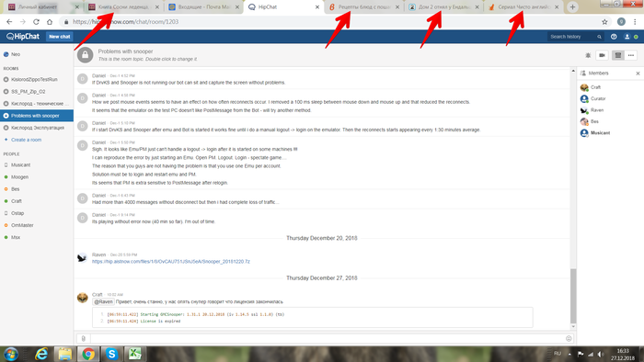Open the help icon in header
This screenshot has width=644, height=362.
[x=614, y=37]
